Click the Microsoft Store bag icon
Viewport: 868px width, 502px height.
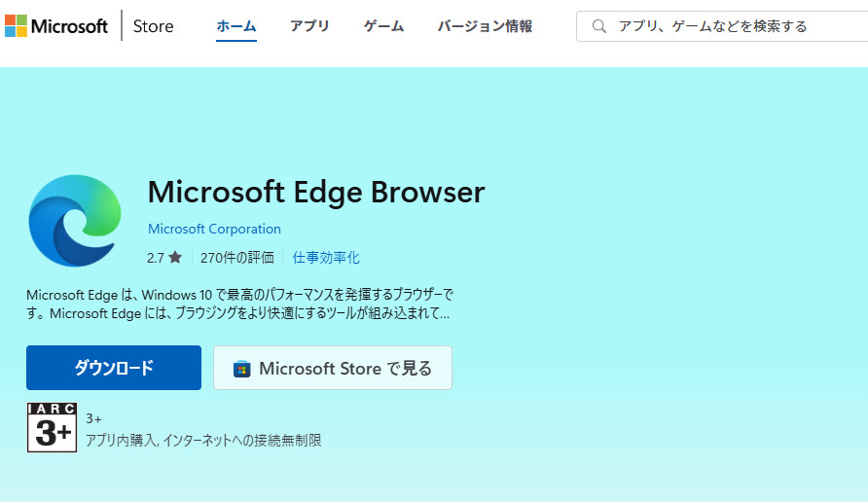tap(242, 369)
